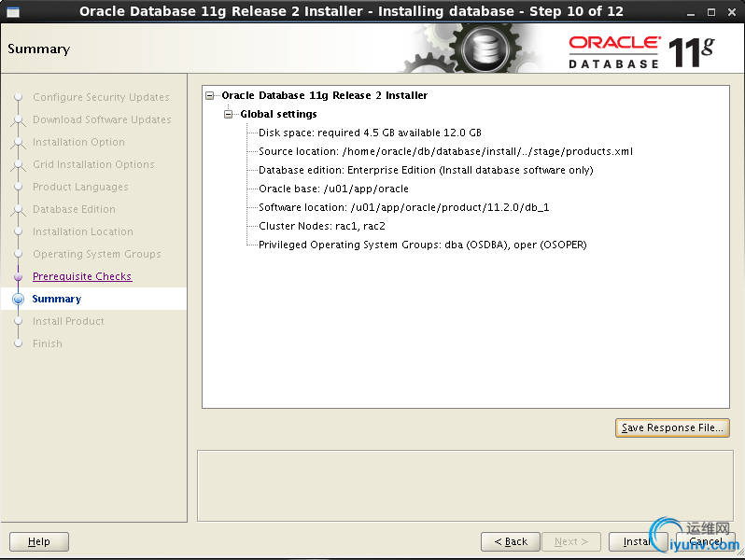Viewport: 745px width, 560px height.
Task: Select the Finish step in sidebar
Action: 48,343
